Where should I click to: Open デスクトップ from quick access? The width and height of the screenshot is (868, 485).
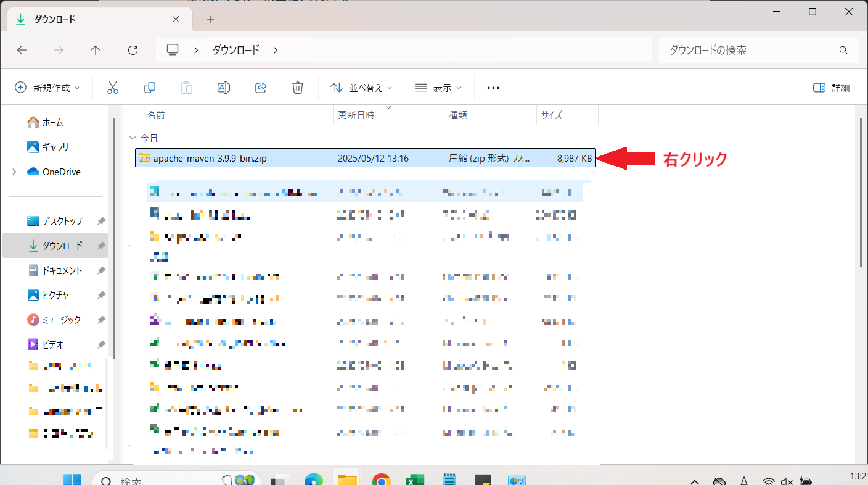(55, 221)
